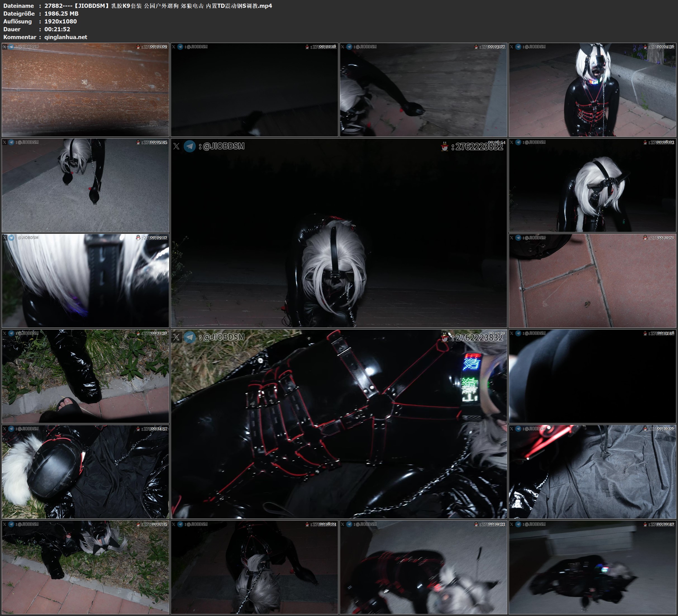This screenshot has height=616, width=678.
Task: Click the 00:09:12 timestamp label
Action: pos(159,238)
